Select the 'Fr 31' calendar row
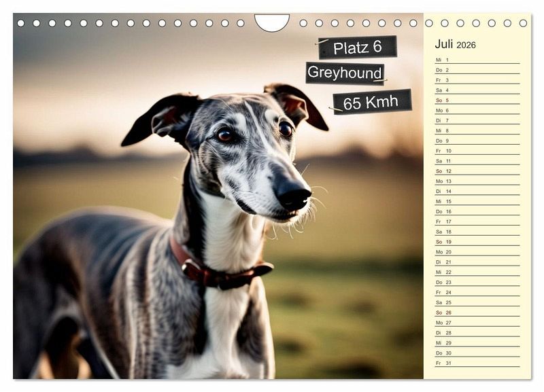This screenshot has width=544, height=392. pos(477,363)
